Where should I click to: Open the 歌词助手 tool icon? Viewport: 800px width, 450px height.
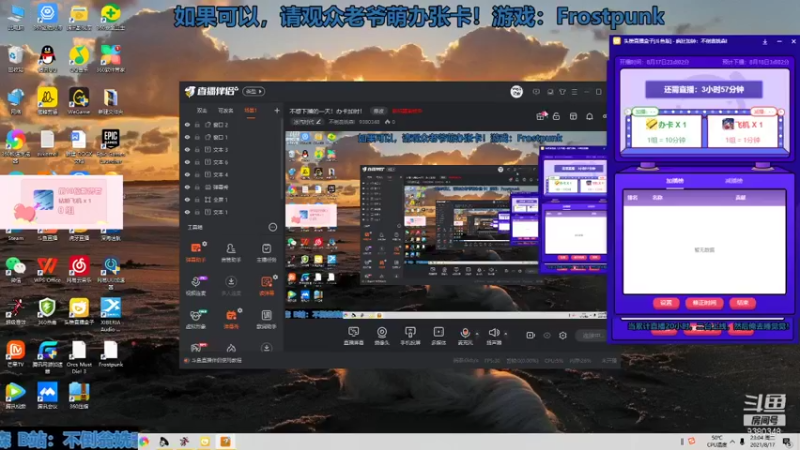[266, 319]
